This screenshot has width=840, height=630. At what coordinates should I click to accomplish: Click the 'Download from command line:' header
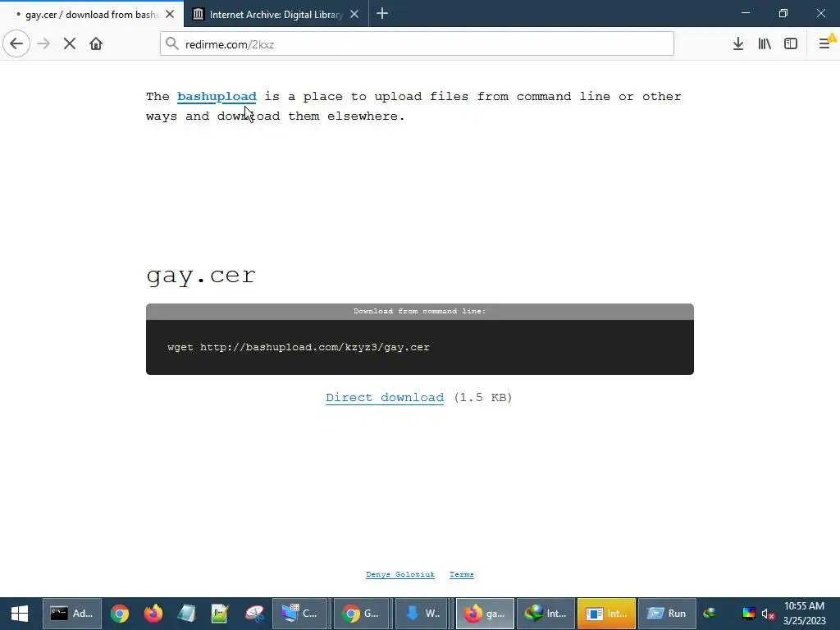click(419, 311)
